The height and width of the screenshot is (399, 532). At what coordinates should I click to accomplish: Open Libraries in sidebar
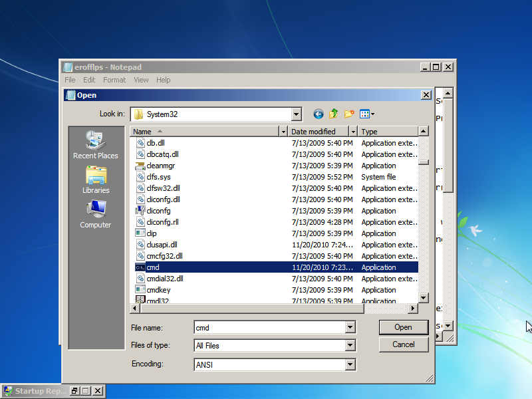(96, 180)
